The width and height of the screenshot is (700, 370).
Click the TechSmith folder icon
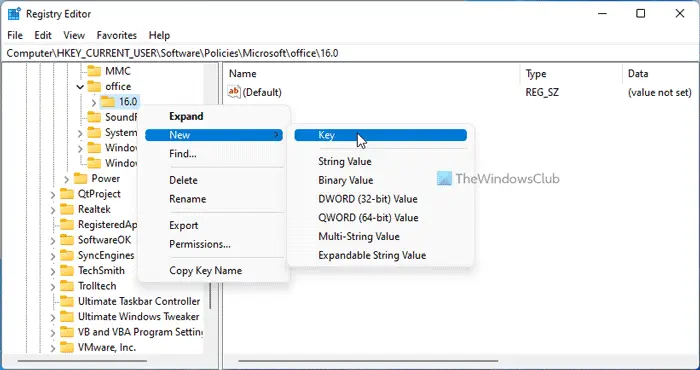coord(67,270)
